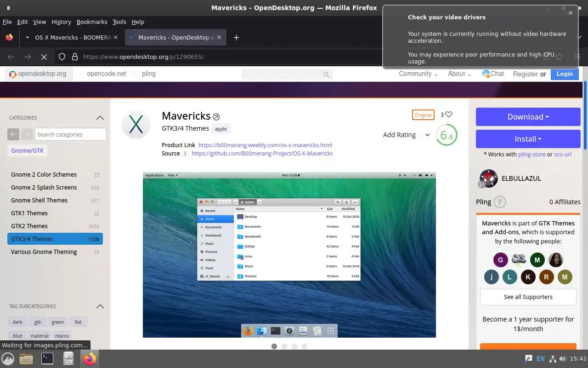Select the first screenshot carousel dot
Screen dimensions: 588x368
[274, 346]
